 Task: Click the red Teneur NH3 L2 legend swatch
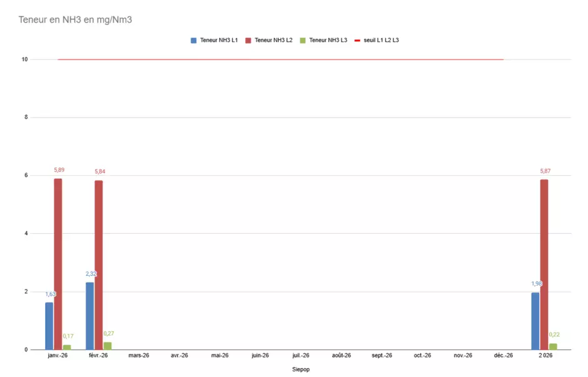coord(248,40)
